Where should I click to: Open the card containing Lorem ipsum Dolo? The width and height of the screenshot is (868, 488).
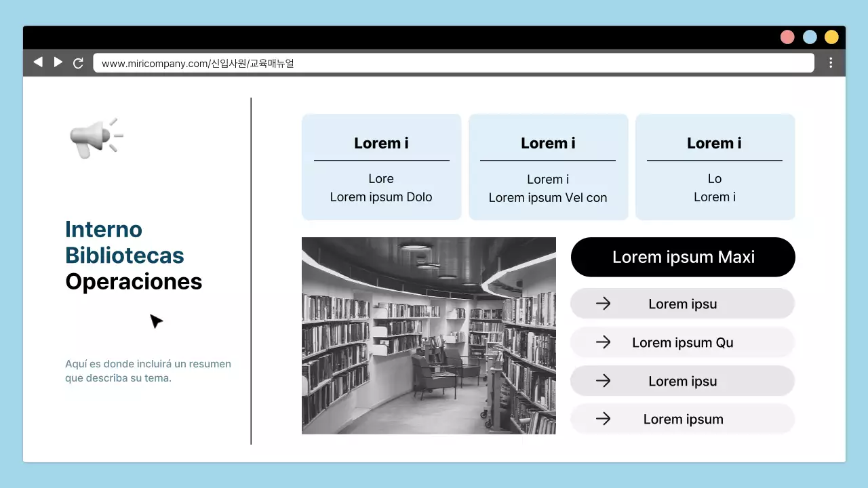pyautogui.click(x=381, y=167)
